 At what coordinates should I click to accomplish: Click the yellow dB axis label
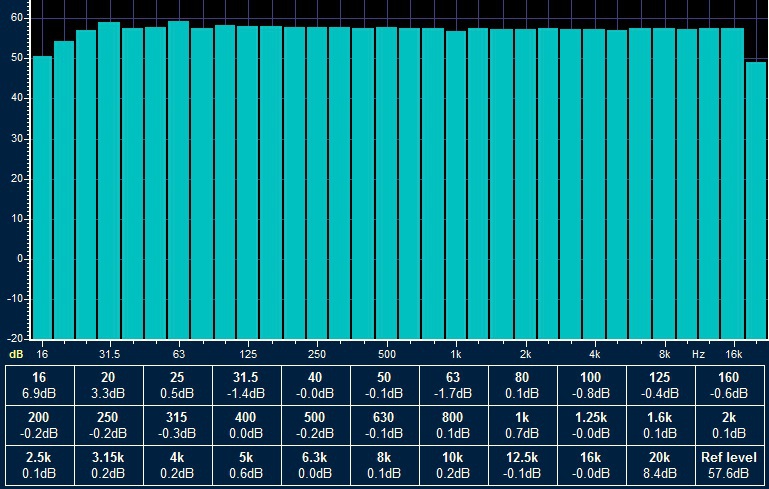click(x=16, y=354)
